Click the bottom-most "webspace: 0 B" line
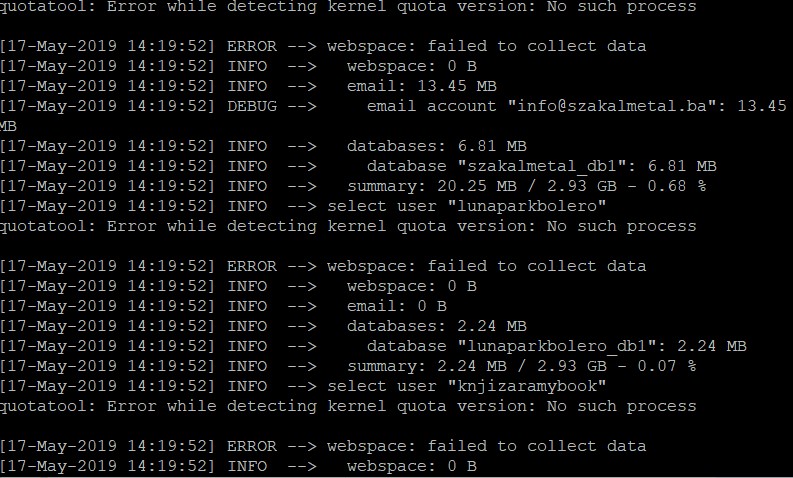This screenshot has height=478, width=793. tap(411, 466)
